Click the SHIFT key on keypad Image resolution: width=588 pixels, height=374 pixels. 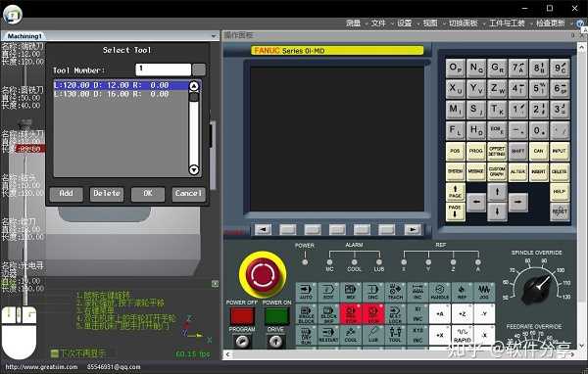click(517, 151)
